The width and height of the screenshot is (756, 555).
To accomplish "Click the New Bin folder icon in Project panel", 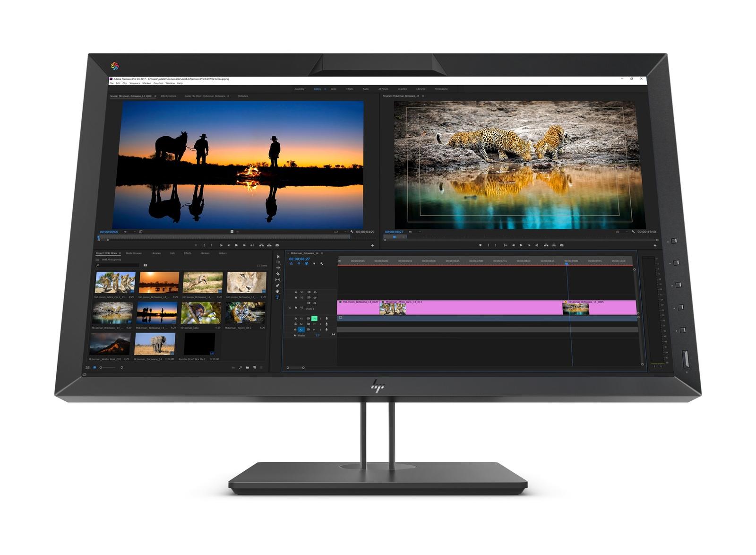I will pyautogui.click(x=247, y=367).
